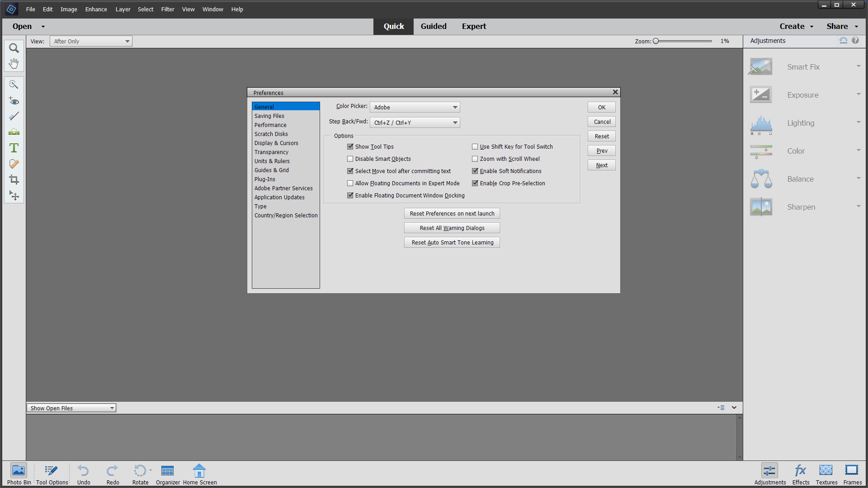The image size is (868, 488).
Task: Uncheck Show Tool Tips
Action: click(350, 146)
